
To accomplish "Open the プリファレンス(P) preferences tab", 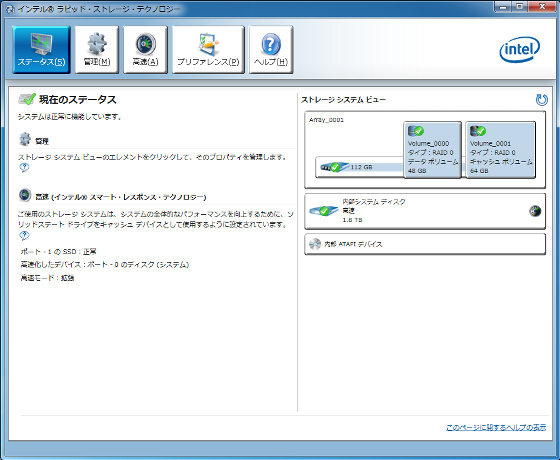I will [208, 50].
